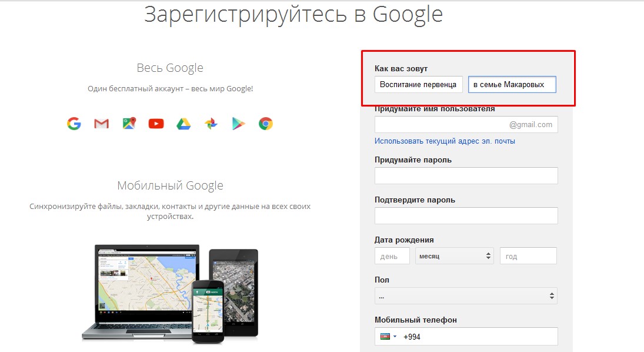The height and width of the screenshot is (352, 644).
Task: Click the Google Play store icon
Action: (x=238, y=124)
